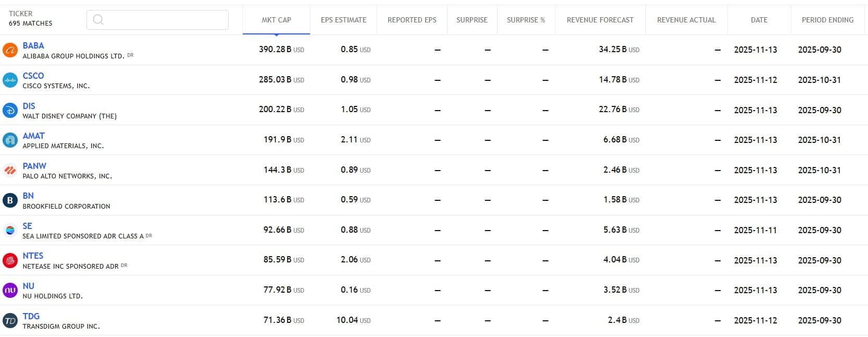868x337 pixels.
Task: Click the Cisco Systems logo icon
Action: tap(10, 80)
